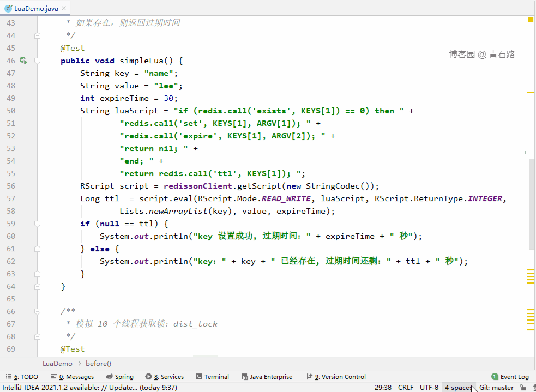
Task: Click the Version Control branch icon
Action: [x=309, y=376]
